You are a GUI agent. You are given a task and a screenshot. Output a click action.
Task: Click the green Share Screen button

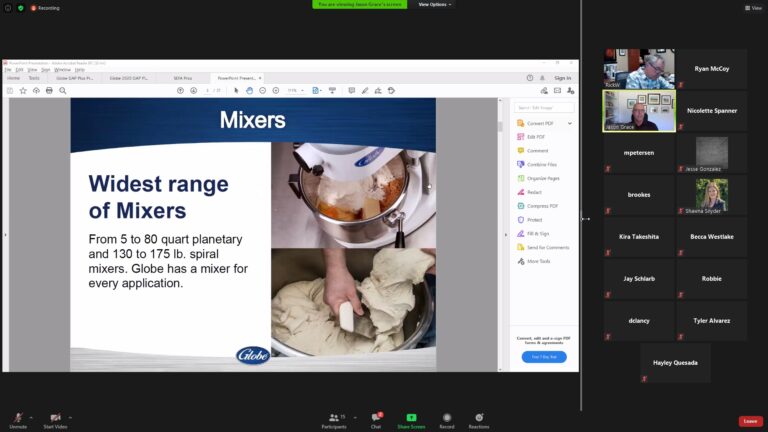411,420
